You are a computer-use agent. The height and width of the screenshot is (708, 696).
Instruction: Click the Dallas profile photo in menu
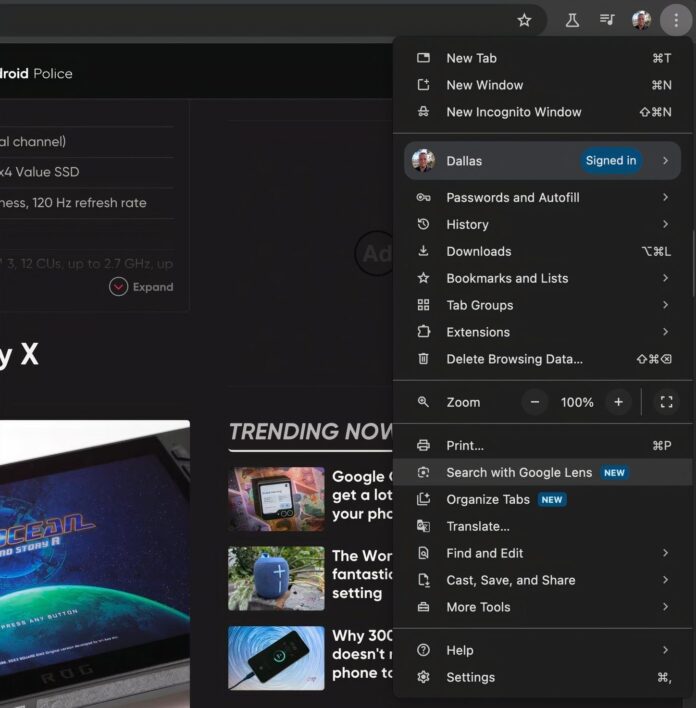pos(423,161)
